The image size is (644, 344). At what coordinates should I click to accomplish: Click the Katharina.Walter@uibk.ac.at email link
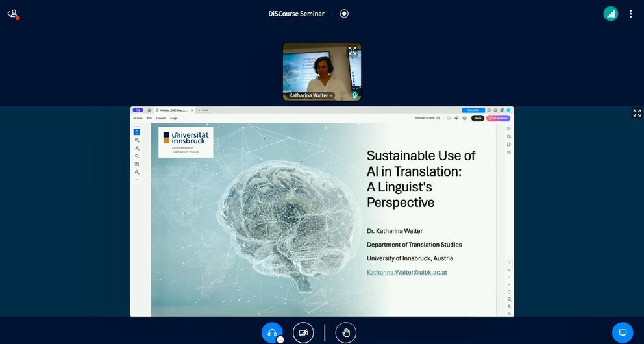(406, 272)
